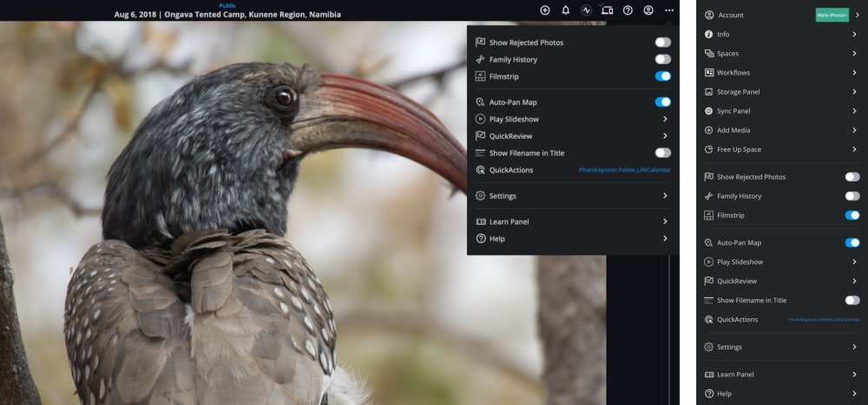Click the Account icon in right panel
The height and width of the screenshot is (405, 868).
[708, 15]
